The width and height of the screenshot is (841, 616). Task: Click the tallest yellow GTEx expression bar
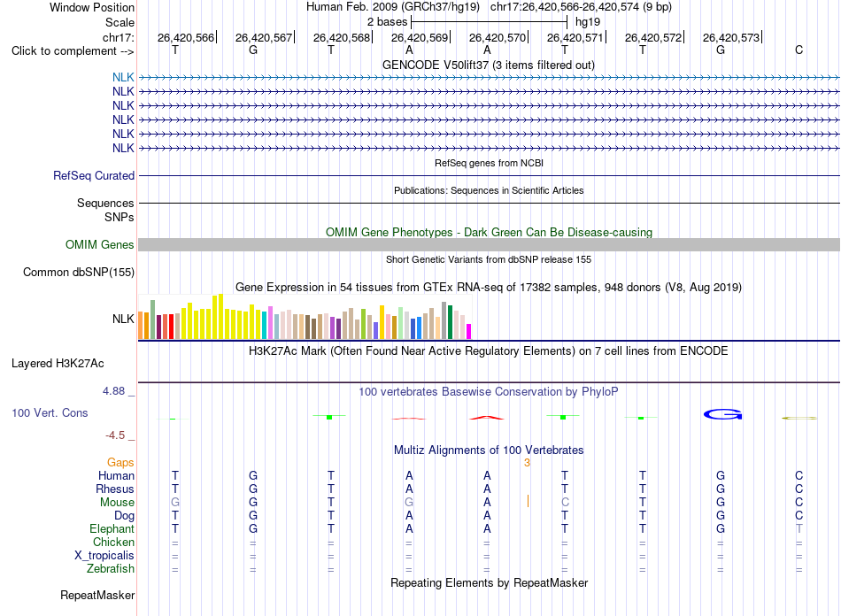click(220, 316)
